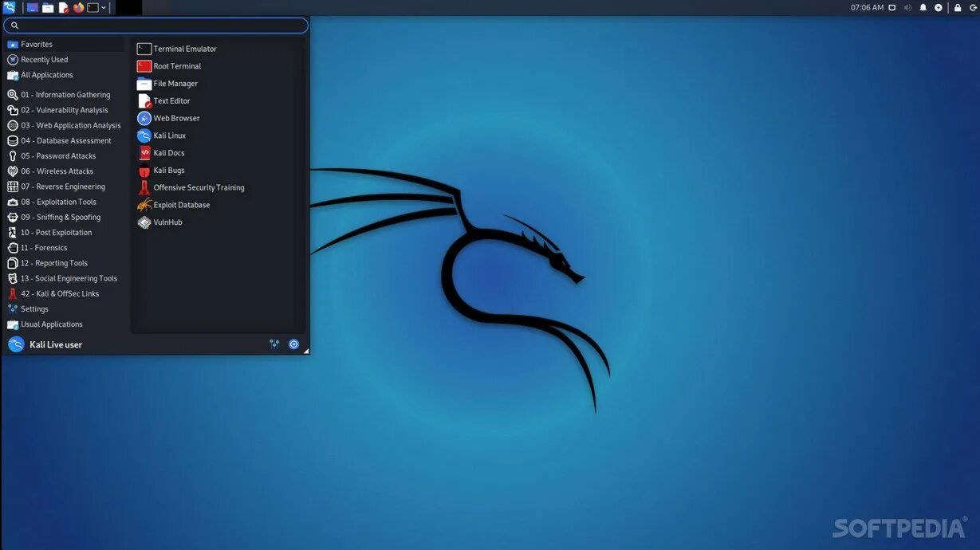Select 42 - Kali & OffSec Links
Image resolution: width=980 pixels, height=550 pixels.
point(65,293)
